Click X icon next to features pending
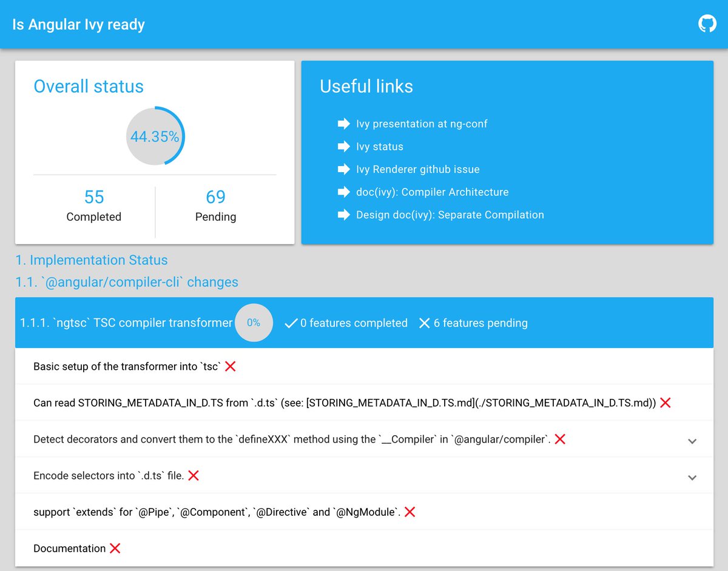728x571 pixels. (424, 323)
